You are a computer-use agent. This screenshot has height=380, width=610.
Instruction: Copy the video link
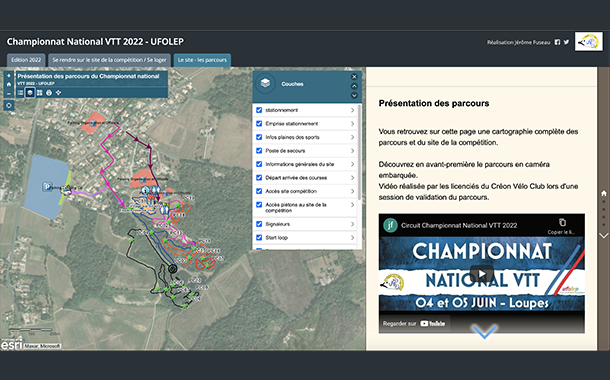point(562,226)
